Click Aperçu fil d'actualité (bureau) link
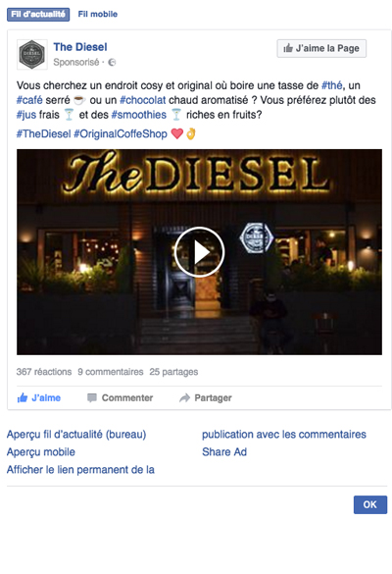The image size is (392, 574). [x=76, y=435]
